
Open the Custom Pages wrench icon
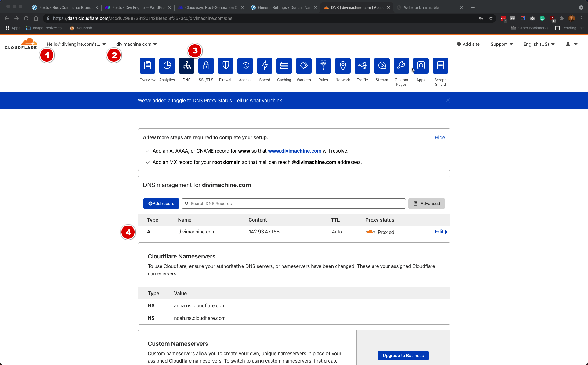tap(401, 66)
